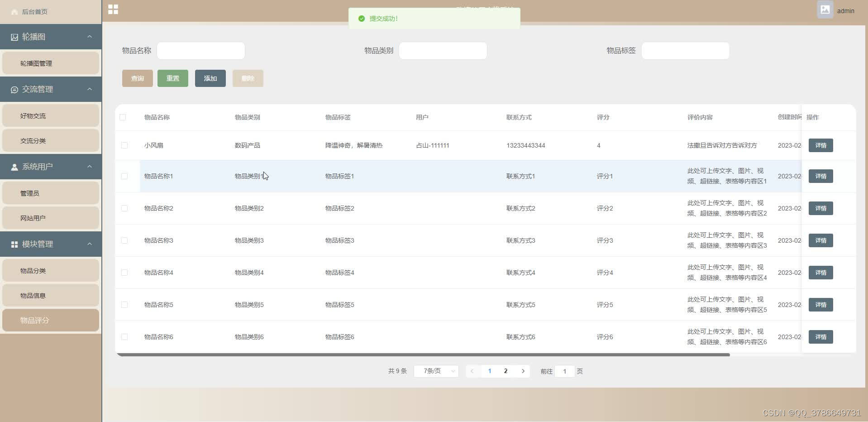The image size is (868, 422).
Task: Collapse the 轮播图 menu section chevron
Action: click(x=90, y=37)
